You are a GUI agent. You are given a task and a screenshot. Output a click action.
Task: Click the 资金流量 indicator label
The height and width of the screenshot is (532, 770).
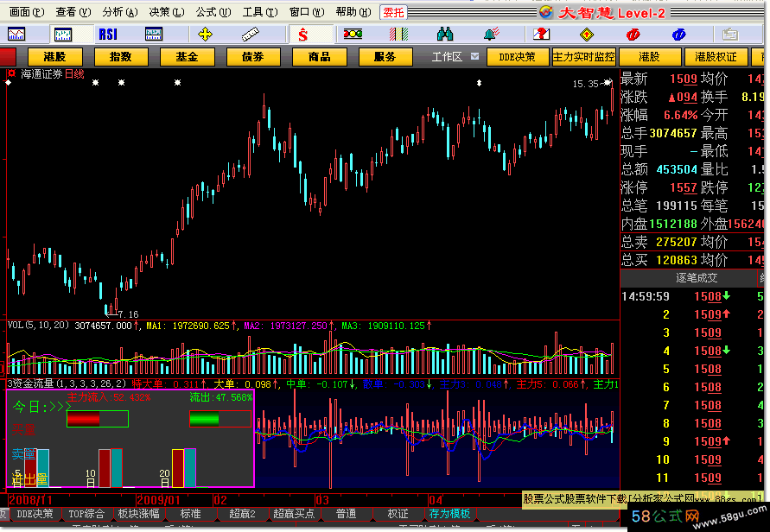coord(67,383)
